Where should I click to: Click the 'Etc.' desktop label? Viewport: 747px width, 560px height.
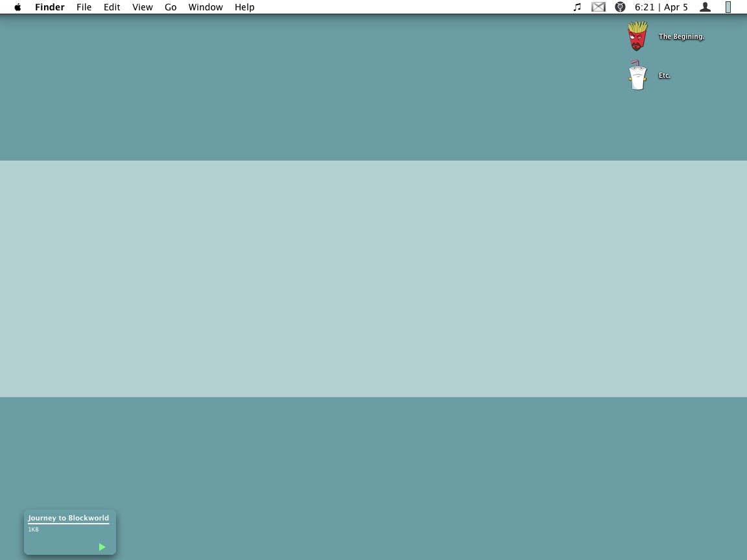click(664, 75)
